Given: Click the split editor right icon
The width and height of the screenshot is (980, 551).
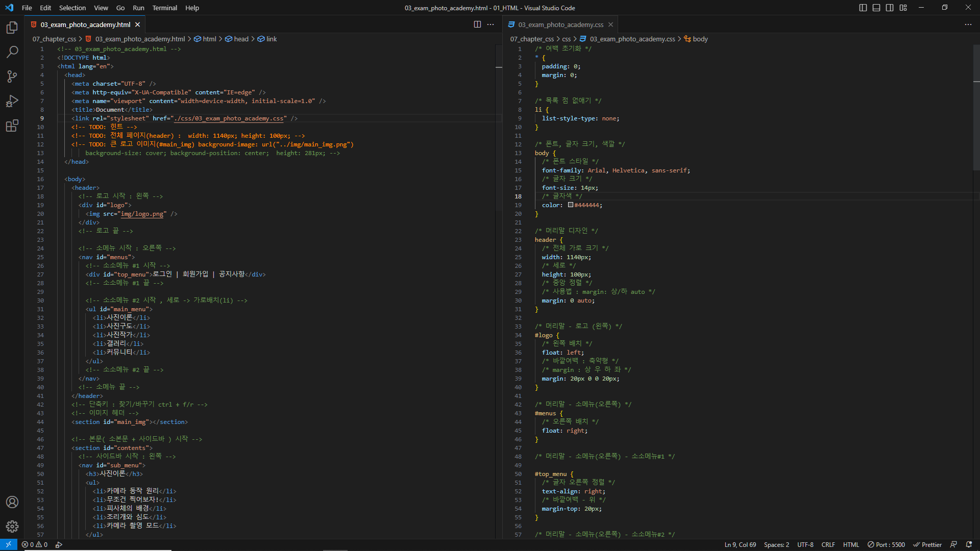Looking at the screenshot, I should pos(477,24).
